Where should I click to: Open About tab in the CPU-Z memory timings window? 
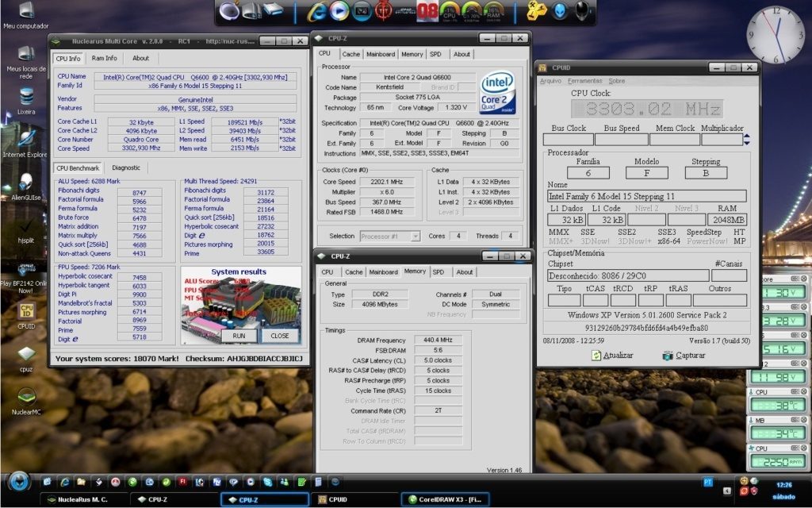click(x=465, y=272)
